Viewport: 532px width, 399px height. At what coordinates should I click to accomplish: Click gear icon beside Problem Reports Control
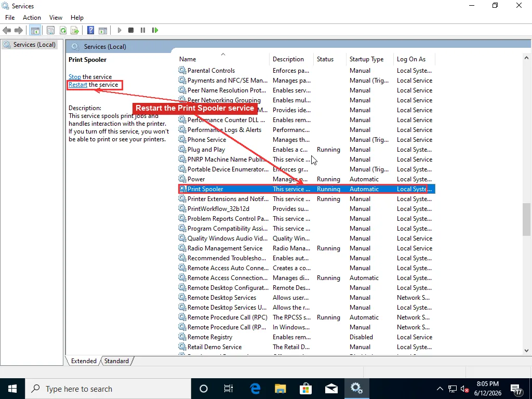(182, 219)
